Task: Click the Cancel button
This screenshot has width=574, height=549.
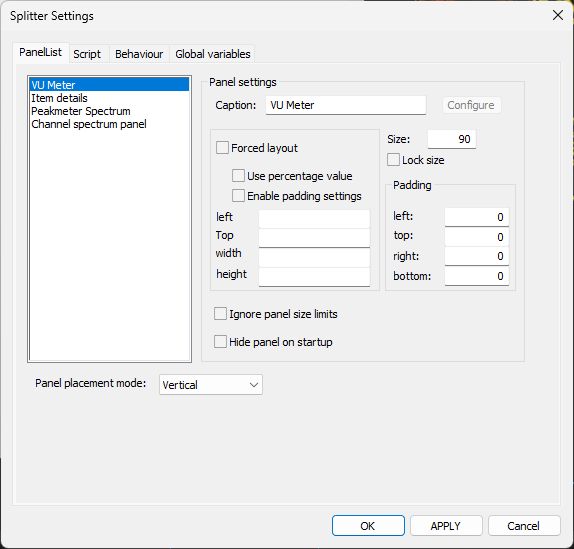Action: (x=524, y=526)
